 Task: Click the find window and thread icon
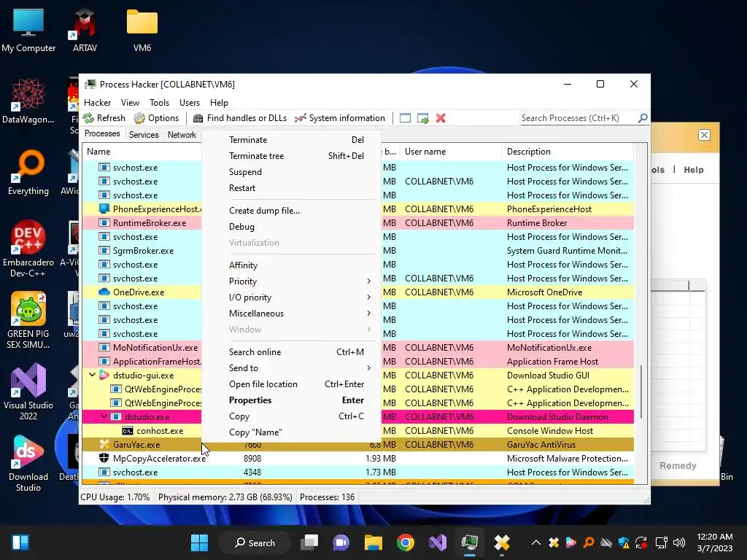[x=422, y=118]
